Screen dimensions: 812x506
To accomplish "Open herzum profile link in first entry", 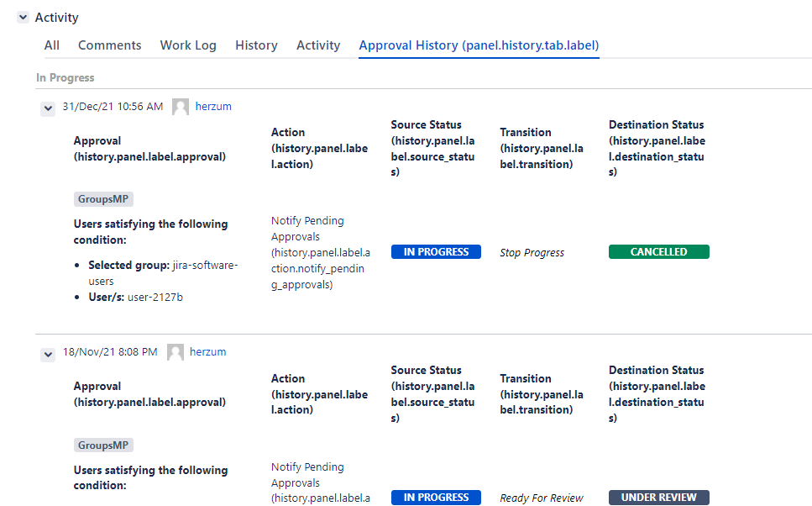I will pos(213,107).
